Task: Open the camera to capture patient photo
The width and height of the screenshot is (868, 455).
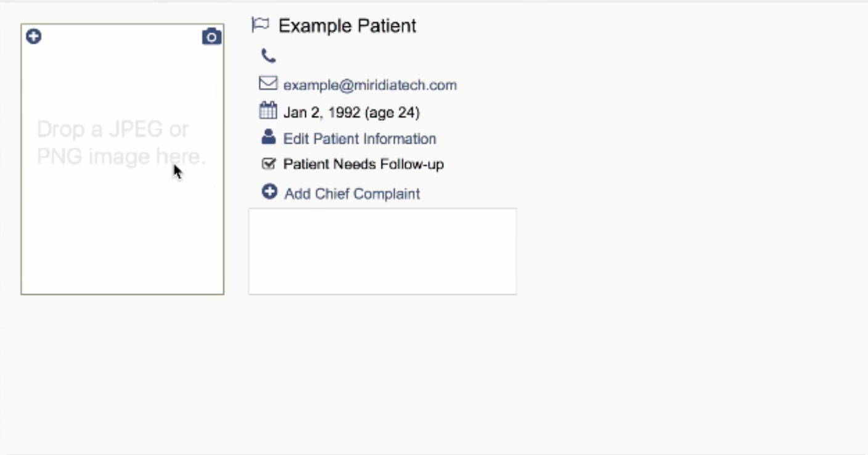Action: pos(211,37)
